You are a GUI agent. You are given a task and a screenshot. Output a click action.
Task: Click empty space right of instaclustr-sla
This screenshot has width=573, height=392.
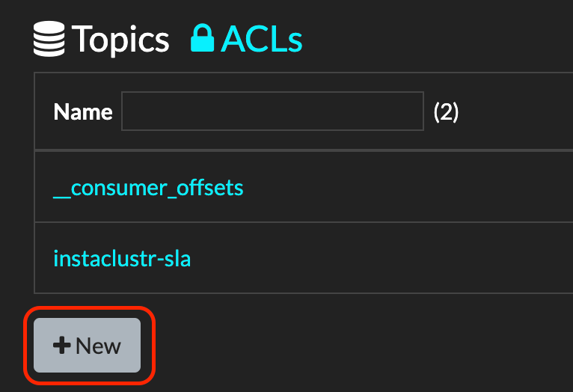[380, 259]
